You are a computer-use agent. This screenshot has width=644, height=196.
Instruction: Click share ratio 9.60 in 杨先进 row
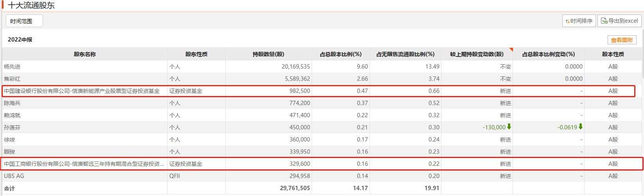point(362,67)
